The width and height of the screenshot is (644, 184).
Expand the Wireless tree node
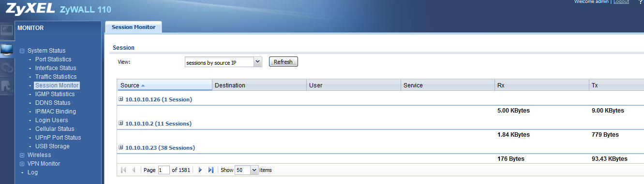coord(22,155)
